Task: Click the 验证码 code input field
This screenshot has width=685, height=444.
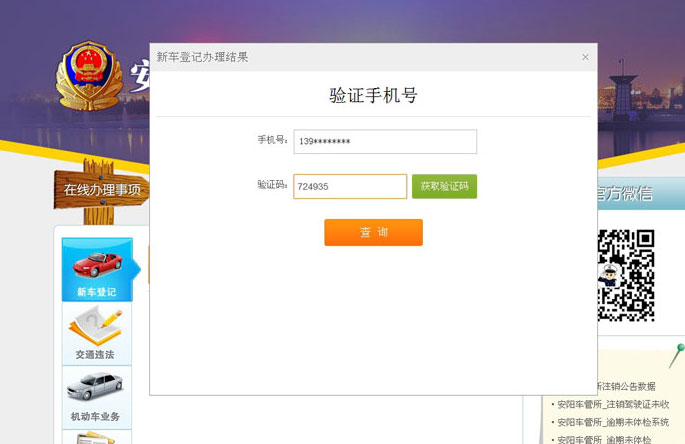Action: point(350,187)
